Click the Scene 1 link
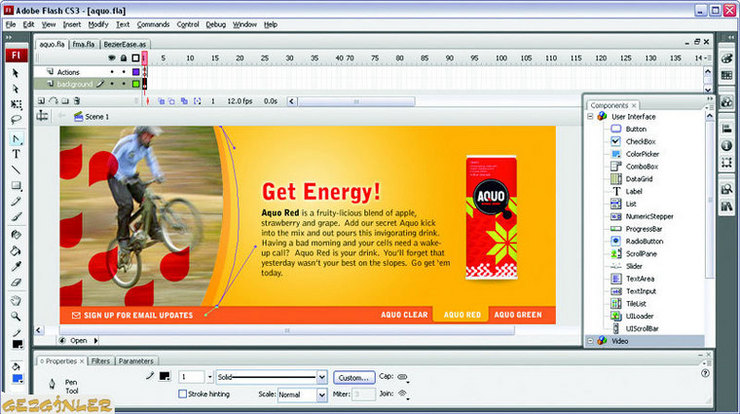This screenshot has width=740, height=414. coord(97,117)
